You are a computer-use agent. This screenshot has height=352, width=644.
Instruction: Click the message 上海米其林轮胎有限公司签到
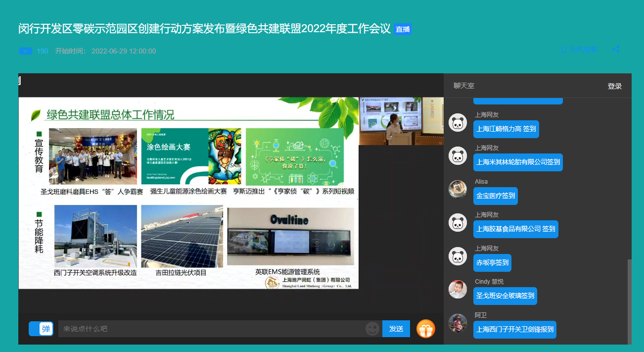pos(518,162)
